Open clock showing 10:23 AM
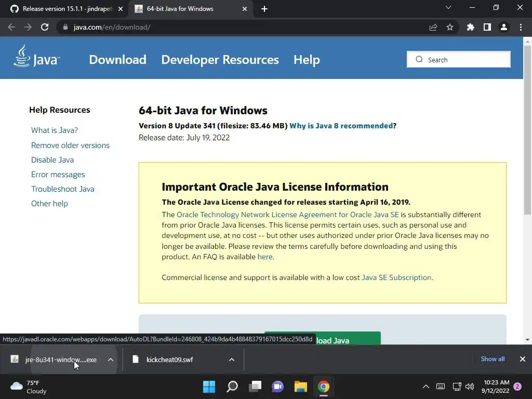Viewport: 532px width, 399px height. pos(495,387)
